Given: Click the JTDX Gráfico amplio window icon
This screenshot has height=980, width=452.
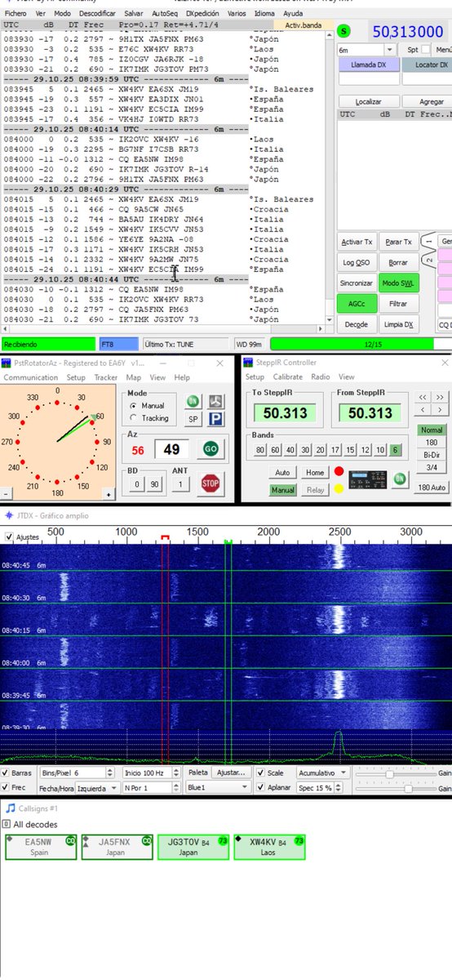Looking at the screenshot, I should pyautogui.click(x=9, y=516).
